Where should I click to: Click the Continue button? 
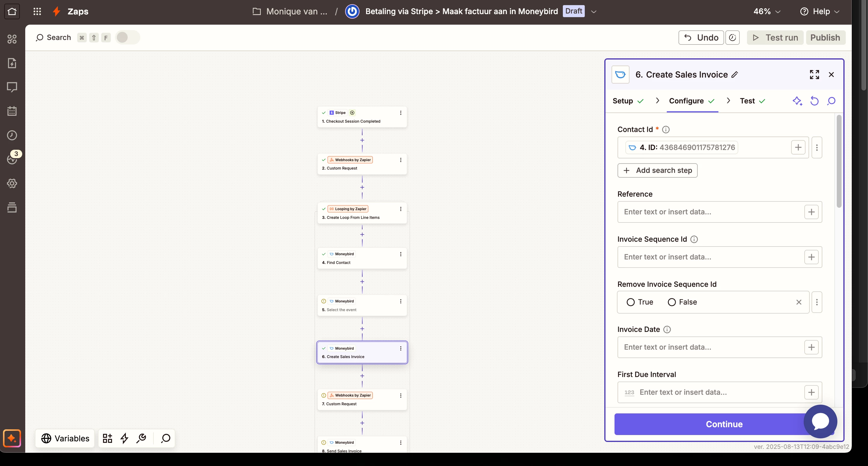coord(724,424)
